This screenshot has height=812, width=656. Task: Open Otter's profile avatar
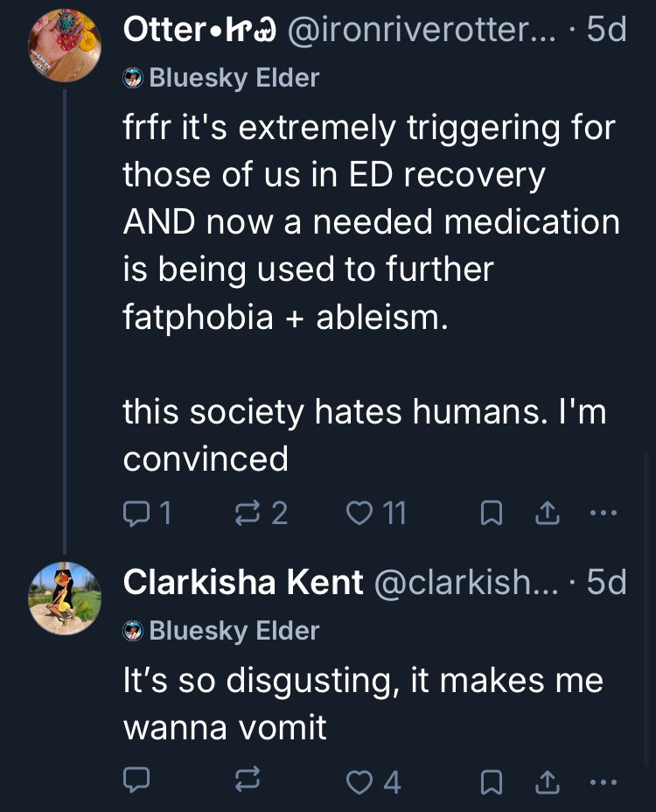tap(64, 45)
